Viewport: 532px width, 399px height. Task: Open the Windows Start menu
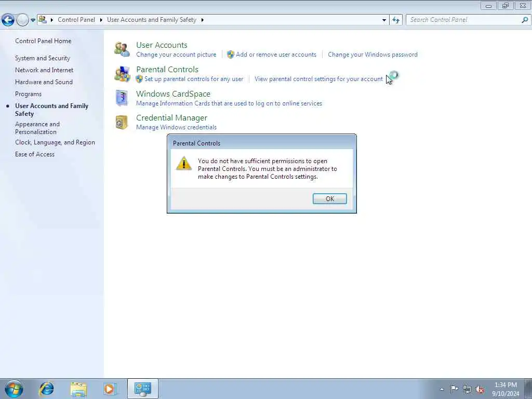[x=14, y=389]
